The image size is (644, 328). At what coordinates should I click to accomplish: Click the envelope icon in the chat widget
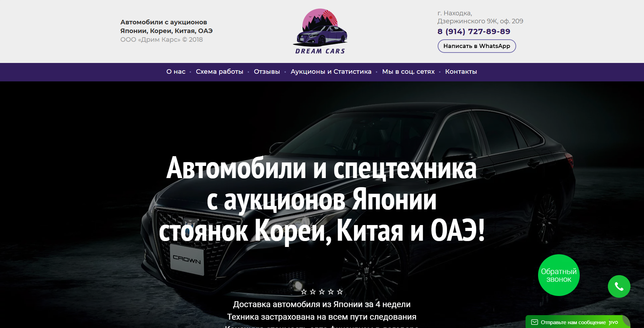point(535,322)
